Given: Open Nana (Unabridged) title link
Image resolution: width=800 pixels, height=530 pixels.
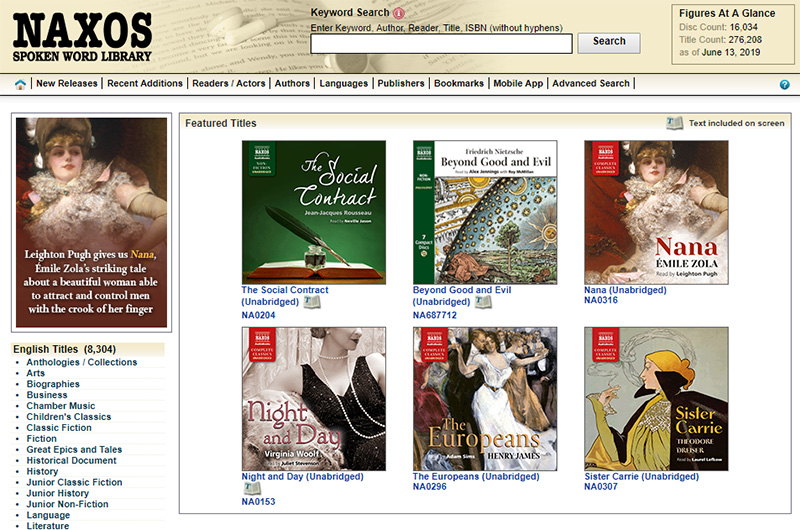Looking at the screenshot, I should point(625,290).
